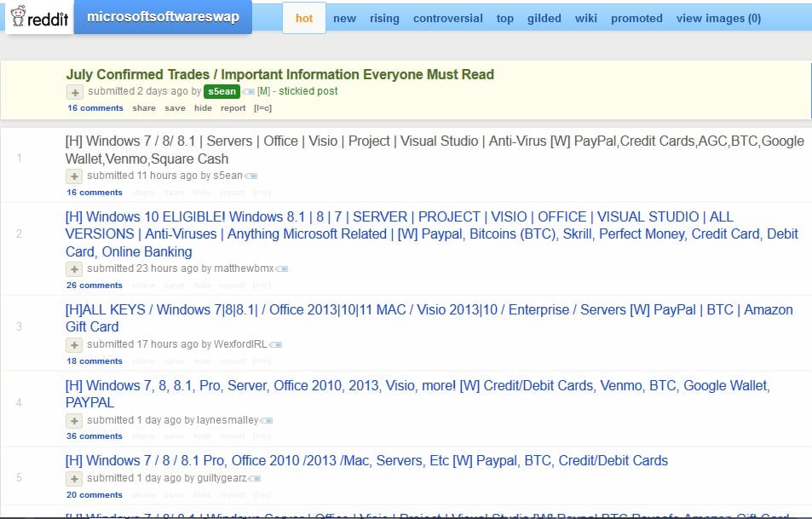The width and height of the screenshot is (812, 519).
Task: Save the July Confirmed Trades post
Action: coord(175,108)
